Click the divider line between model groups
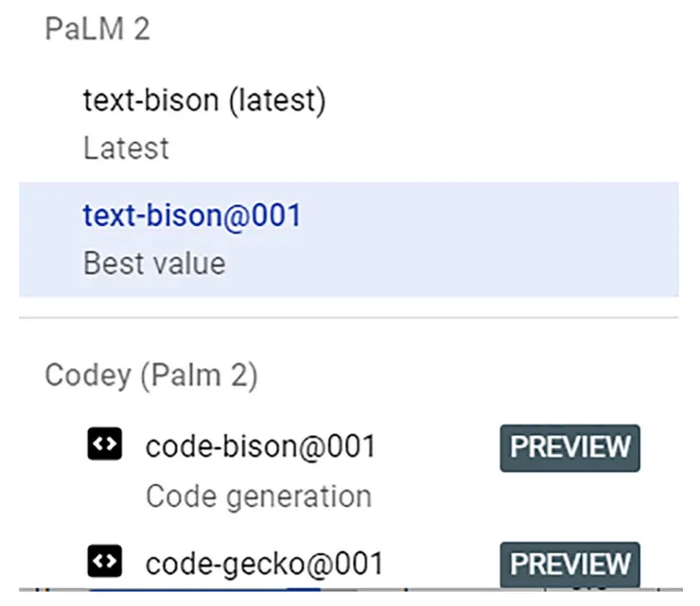This screenshot has width=700, height=606. tap(348, 318)
